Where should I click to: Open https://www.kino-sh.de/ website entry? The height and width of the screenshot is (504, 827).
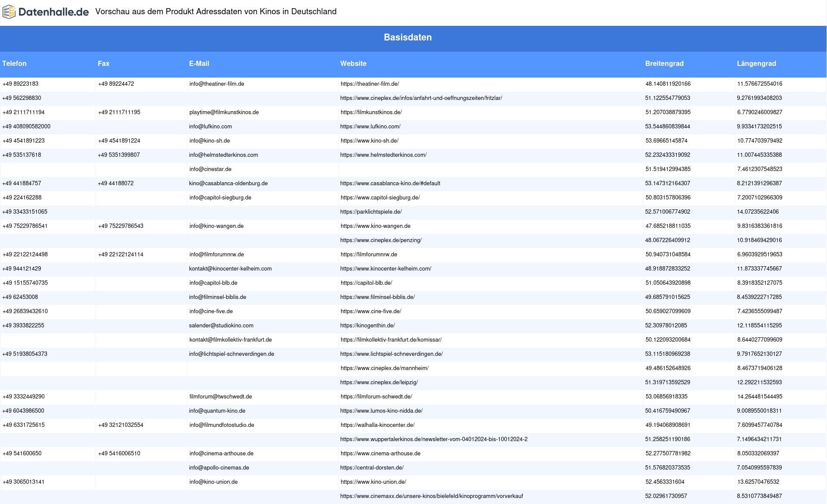click(x=370, y=141)
